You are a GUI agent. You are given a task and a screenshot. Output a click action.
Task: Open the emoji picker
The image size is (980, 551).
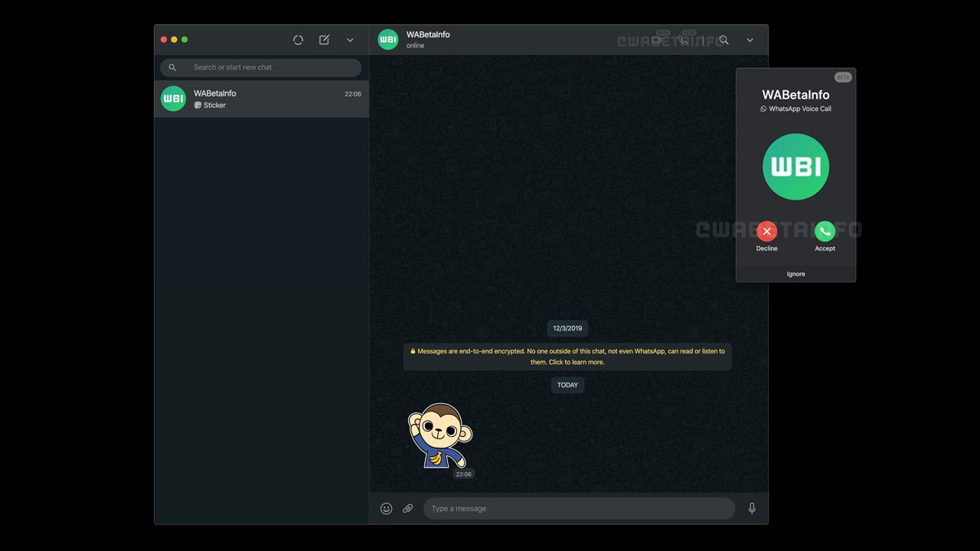tap(387, 508)
